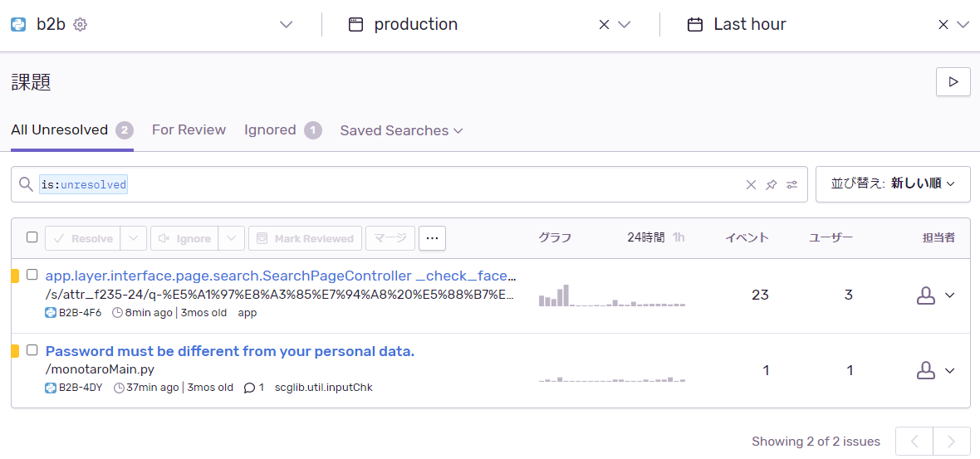Screen dimensions: 980x459
Task: Expand the b2b project dropdown
Action: coord(286,25)
